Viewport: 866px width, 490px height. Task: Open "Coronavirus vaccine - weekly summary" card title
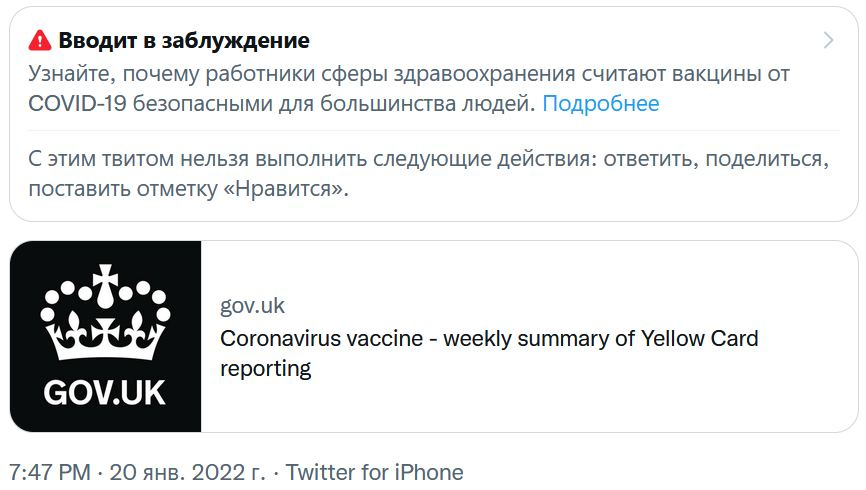click(489, 339)
